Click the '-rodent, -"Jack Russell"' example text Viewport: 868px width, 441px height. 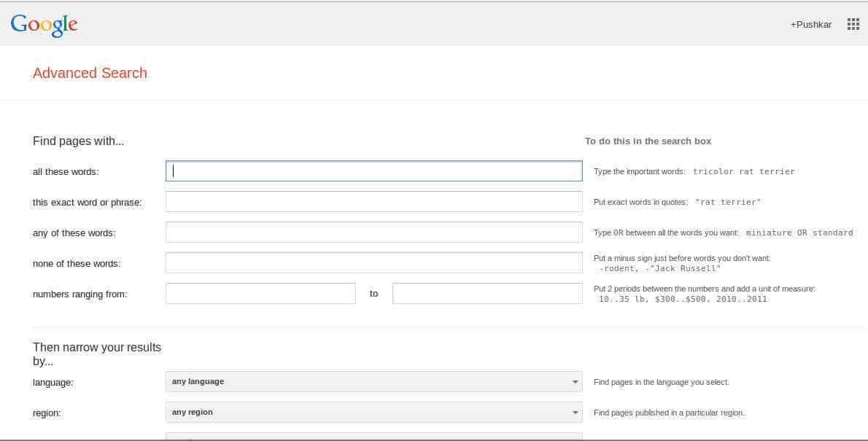(660, 268)
